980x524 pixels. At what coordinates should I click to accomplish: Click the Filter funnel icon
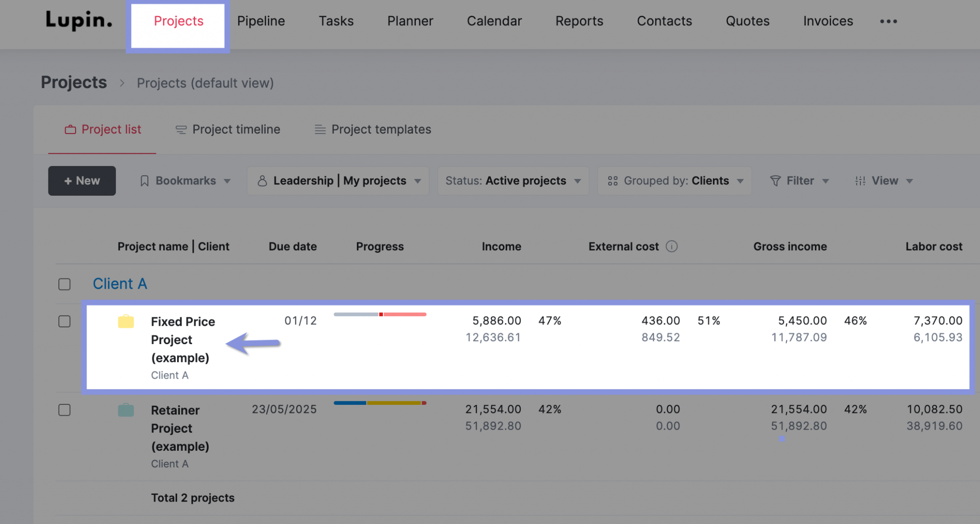[776, 181]
